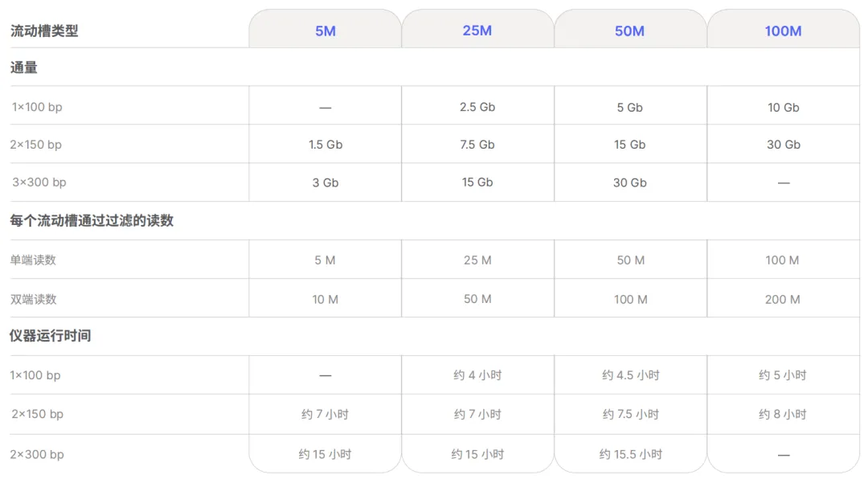The width and height of the screenshot is (868, 479).
Task: Click the 2.5 Gb throughput cell
Action: pyautogui.click(x=477, y=107)
